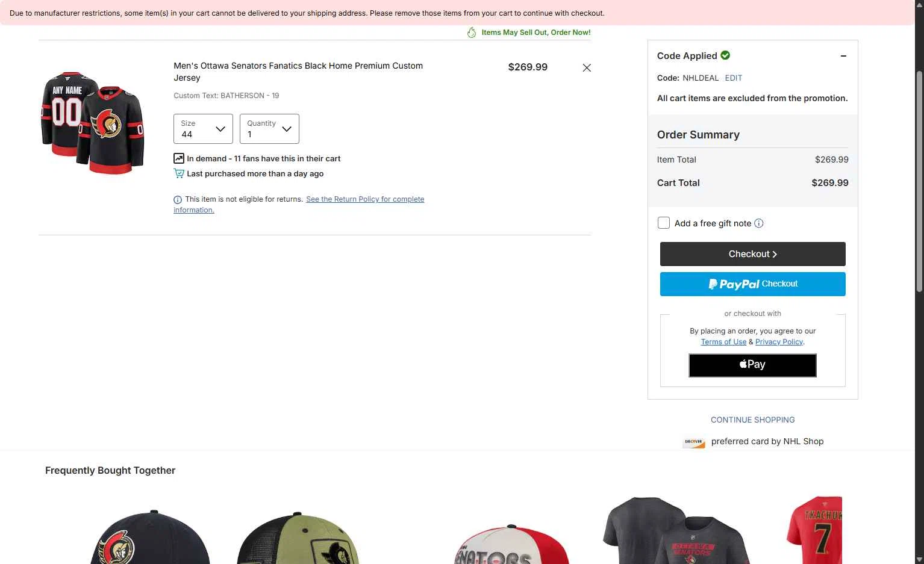This screenshot has height=564, width=924.
Task: Open the Terms of Use link
Action: (723, 342)
